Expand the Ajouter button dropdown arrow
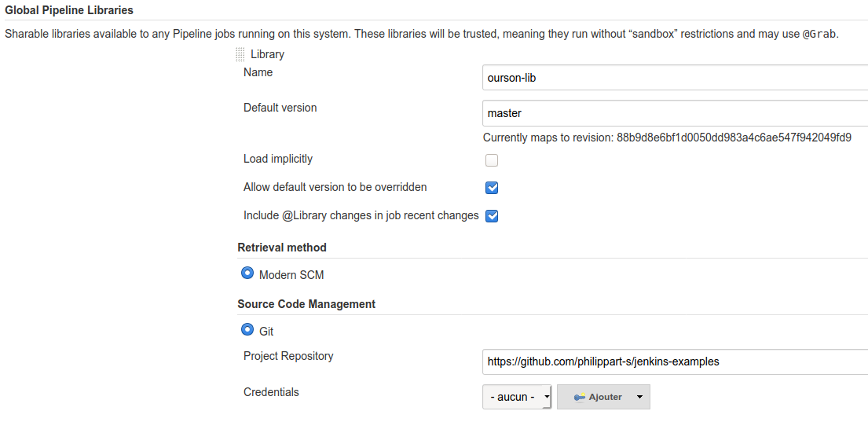868x422 pixels. pyautogui.click(x=639, y=397)
